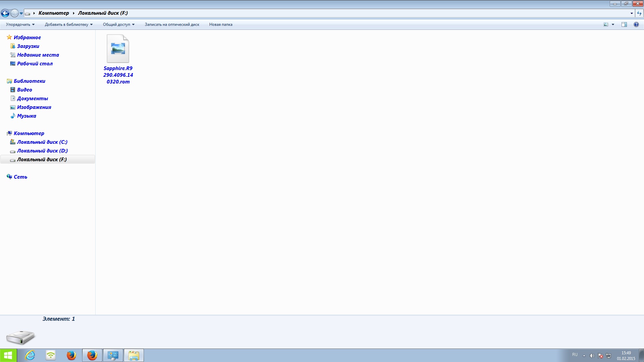Viewport: 644px width, 362px height.
Task: Open the view options dropdown arrow
Action: [x=613, y=24]
